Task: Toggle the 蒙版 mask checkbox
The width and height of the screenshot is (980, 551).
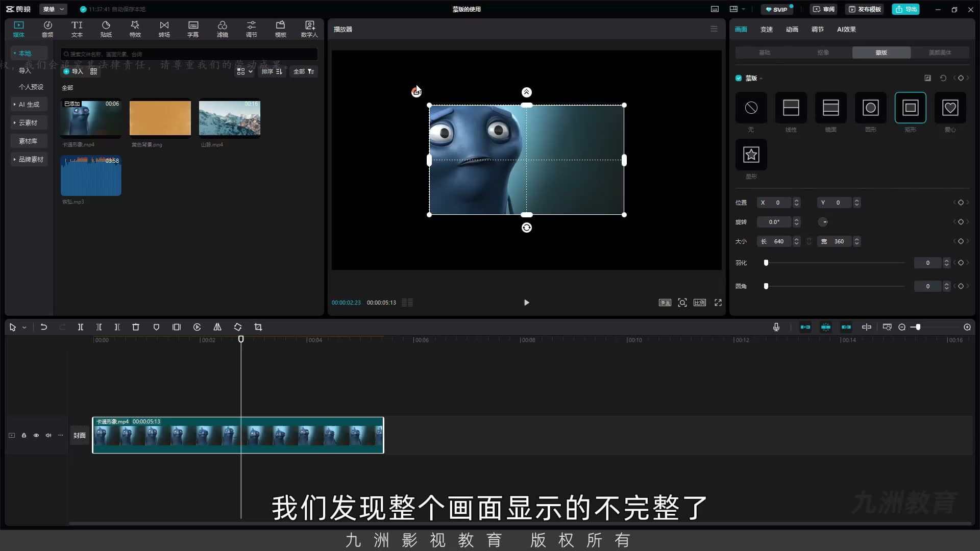Action: (x=739, y=78)
